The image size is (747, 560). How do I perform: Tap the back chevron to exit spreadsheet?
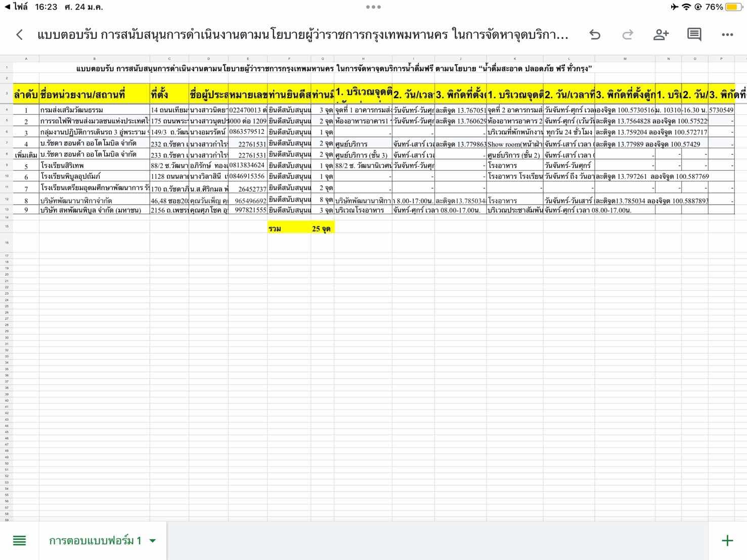19,34
